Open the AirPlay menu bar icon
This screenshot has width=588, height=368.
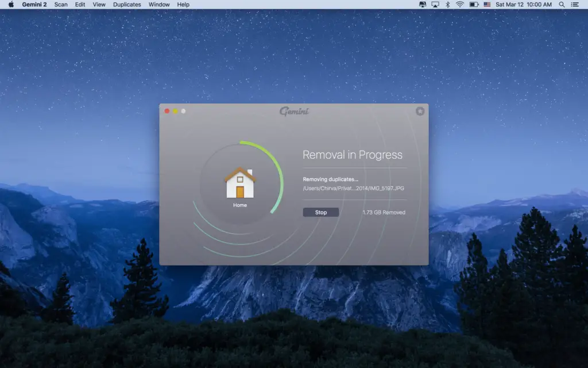tap(435, 5)
